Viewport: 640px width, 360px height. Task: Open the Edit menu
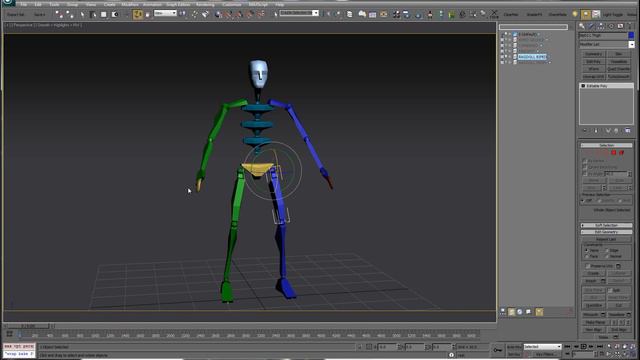(x=38, y=4)
